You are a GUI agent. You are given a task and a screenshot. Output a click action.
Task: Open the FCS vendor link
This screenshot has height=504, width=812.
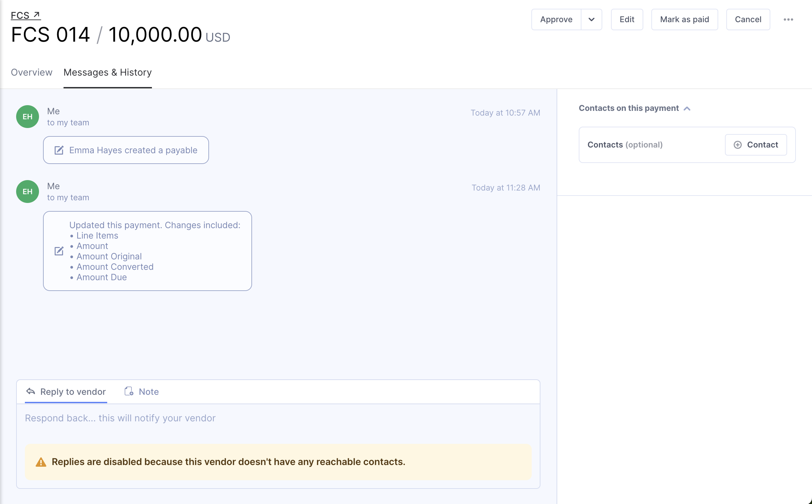26,15
